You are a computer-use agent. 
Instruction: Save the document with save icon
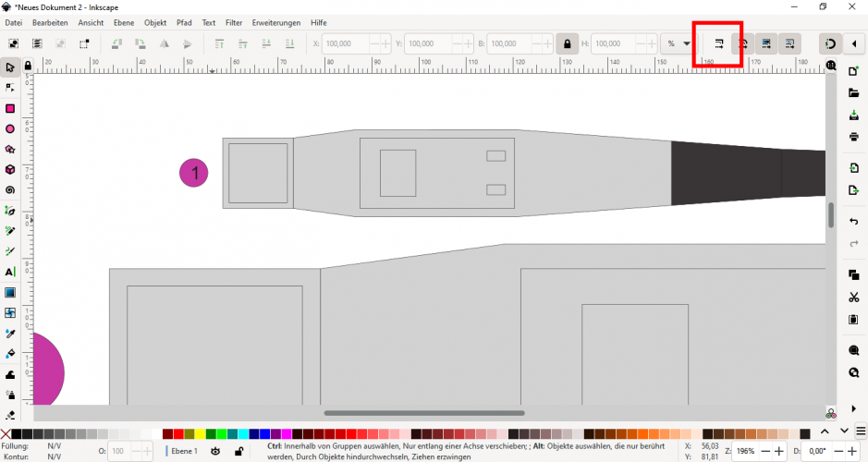(x=853, y=115)
